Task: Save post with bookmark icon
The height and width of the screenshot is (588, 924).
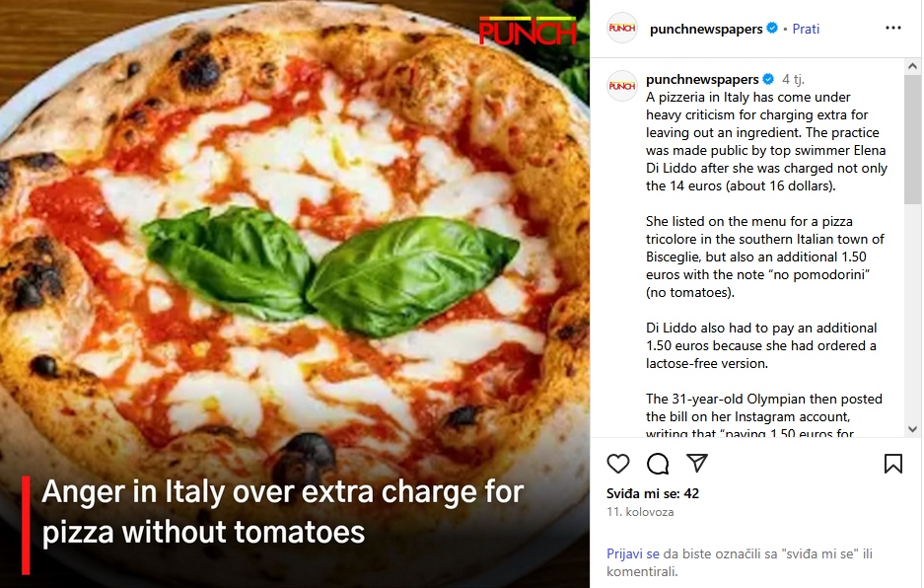Action: [893, 464]
